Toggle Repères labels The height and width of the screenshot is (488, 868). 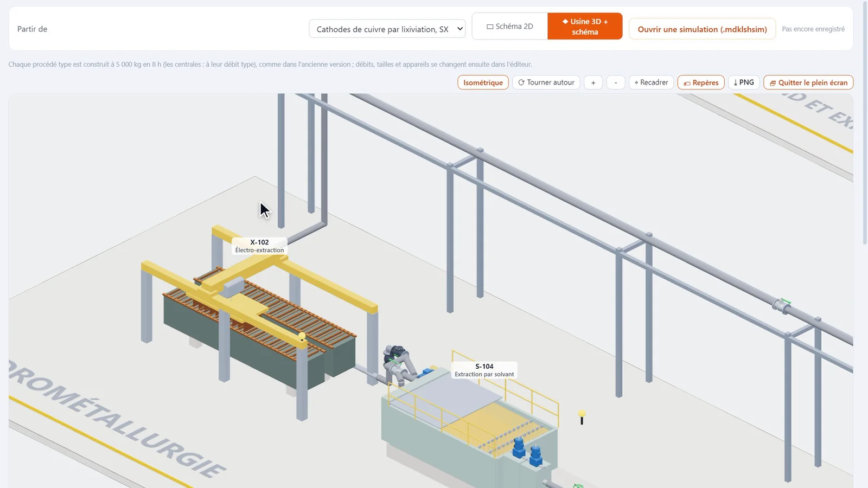(701, 82)
